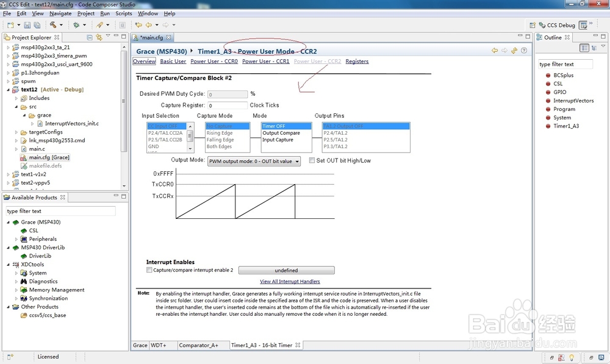Click the Capture Register input field
This screenshot has width=610, height=364.
[227, 105]
